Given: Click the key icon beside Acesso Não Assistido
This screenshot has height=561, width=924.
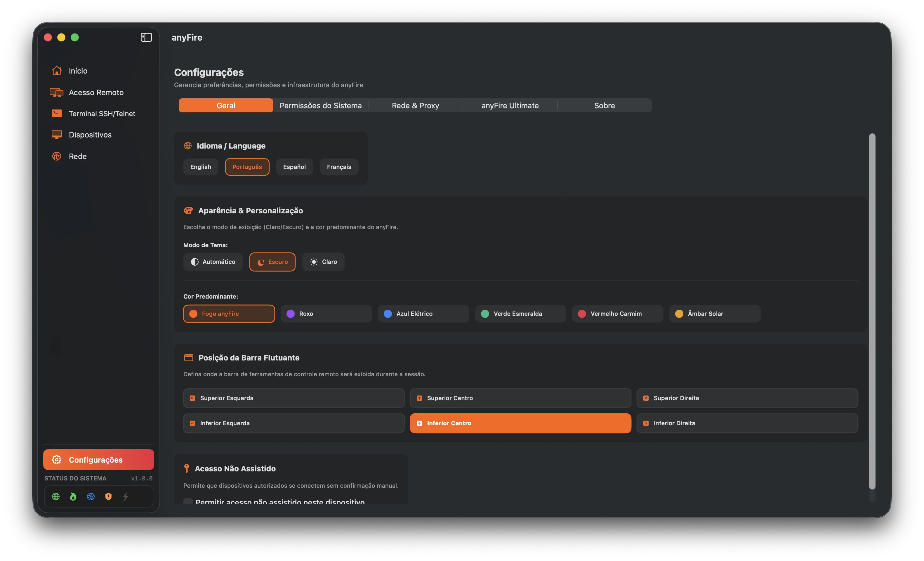Looking at the screenshot, I should coord(186,468).
